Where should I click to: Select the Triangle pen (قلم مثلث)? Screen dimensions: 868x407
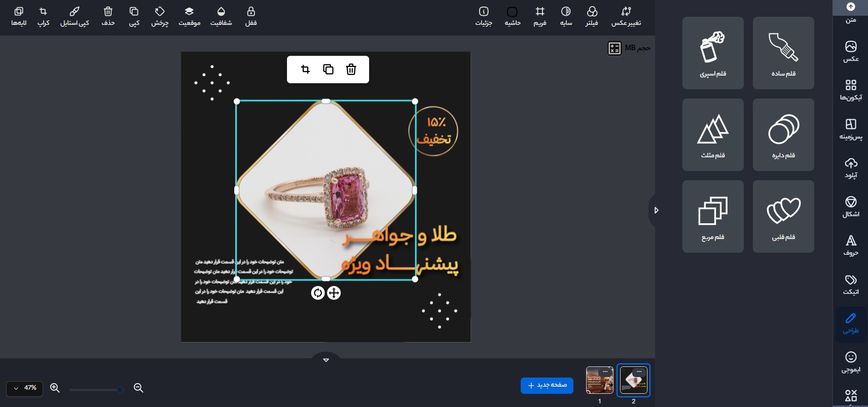pyautogui.click(x=713, y=134)
